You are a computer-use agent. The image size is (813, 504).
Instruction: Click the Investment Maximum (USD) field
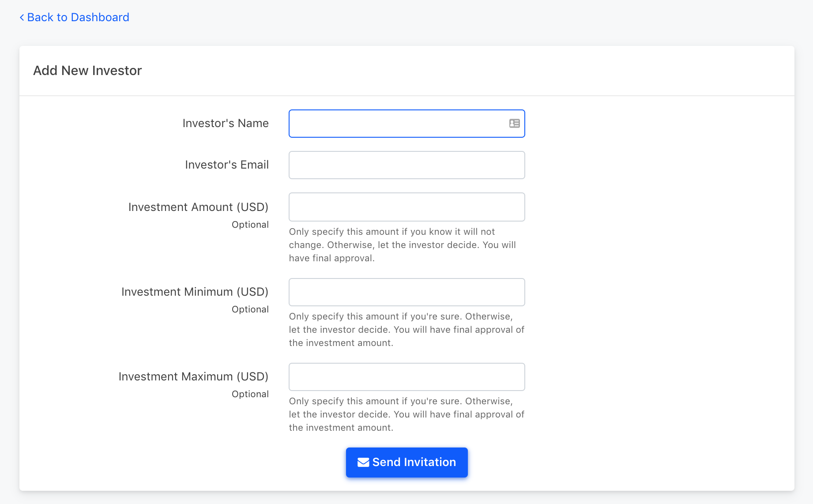point(406,377)
